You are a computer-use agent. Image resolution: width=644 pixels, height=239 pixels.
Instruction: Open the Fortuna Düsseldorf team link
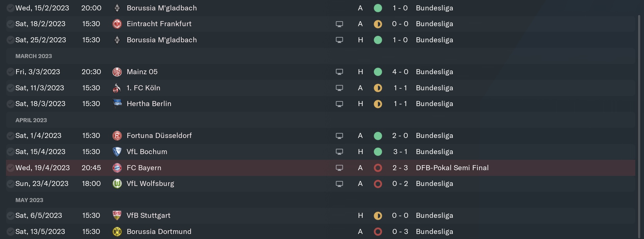[159, 136]
